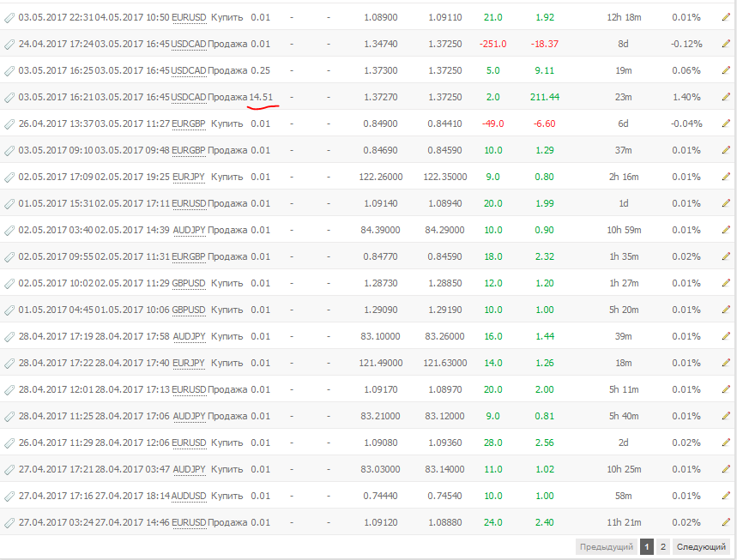737x560 pixels.
Task: Click tag icon of AUDJPY trade opened 28.04.2017 11:25
Action: (9, 417)
